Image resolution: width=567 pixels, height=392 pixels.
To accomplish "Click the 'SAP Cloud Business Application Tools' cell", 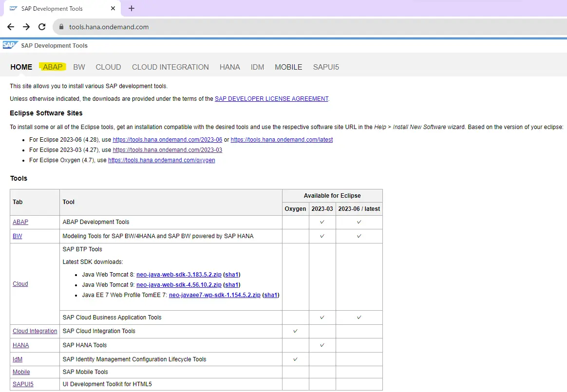I will pyautogui.click(x=171, y=317).
